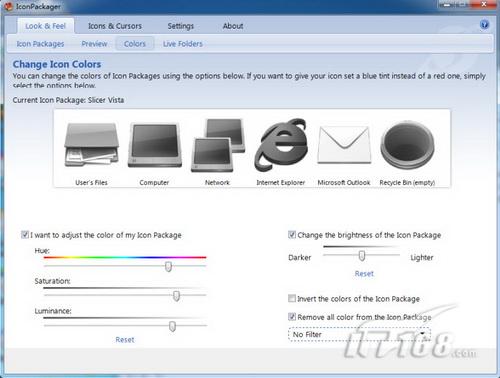Viewport: 500px width, 378px height.
Task: Open the No Filter dropdown
Action: click(x=359, y=334)
